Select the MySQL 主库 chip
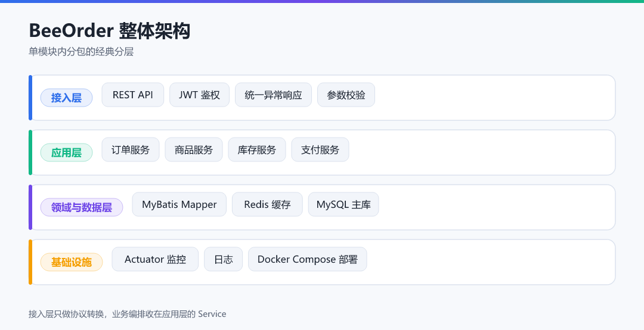 tap(343, 204)
